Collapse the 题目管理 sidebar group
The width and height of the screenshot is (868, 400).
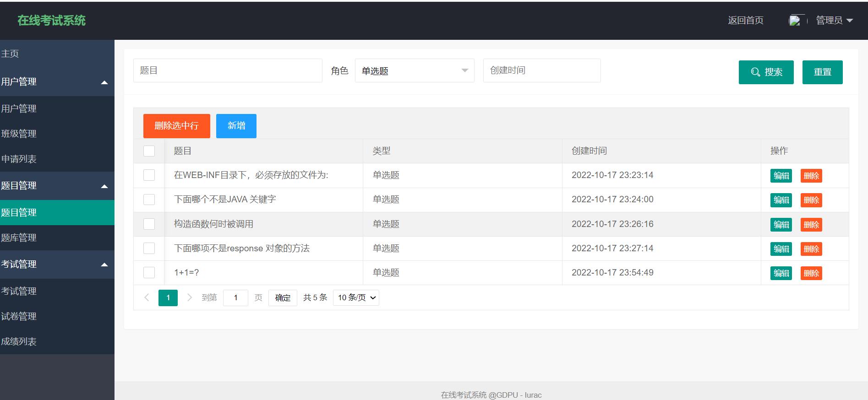click(x=57, y=186)
